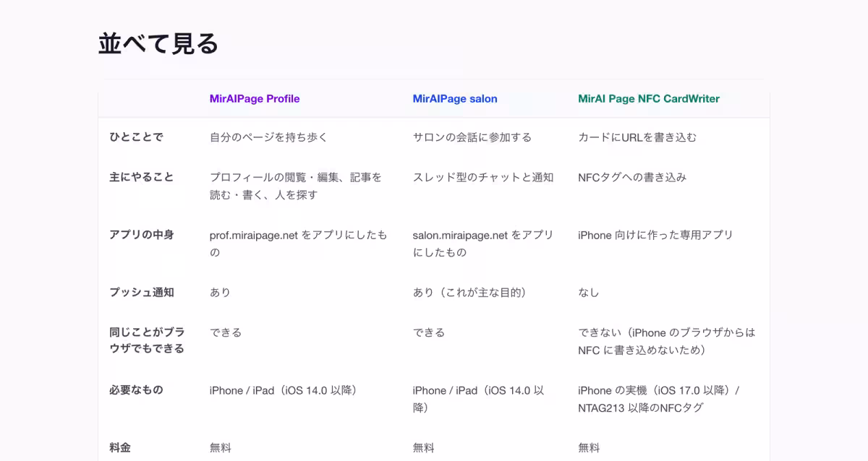Click the できない NFC browser explanation cell
This screenshot has height=461, width=868.
coord(667,341)
